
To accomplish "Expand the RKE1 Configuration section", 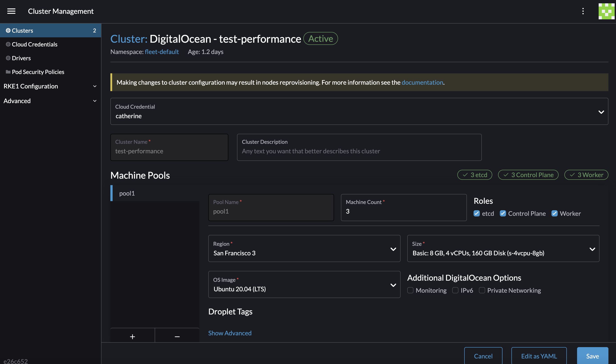I will click(50, 86).
